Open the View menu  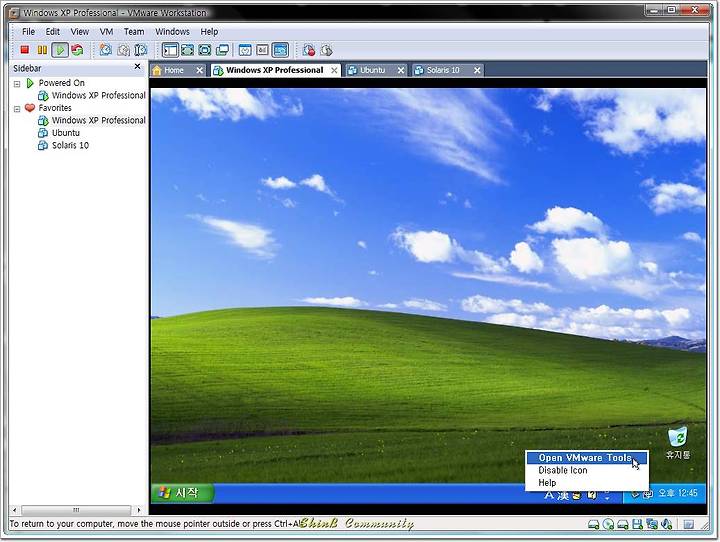[79, 31]
